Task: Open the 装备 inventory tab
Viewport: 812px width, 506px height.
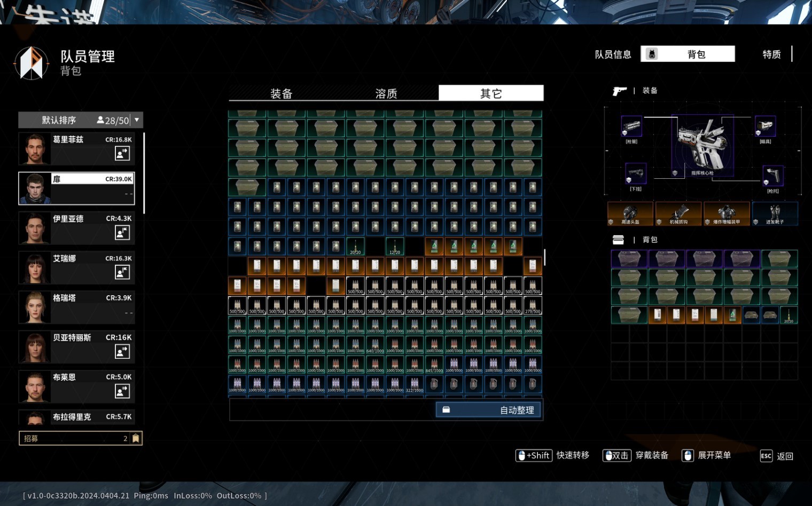Action: point(281,93)
